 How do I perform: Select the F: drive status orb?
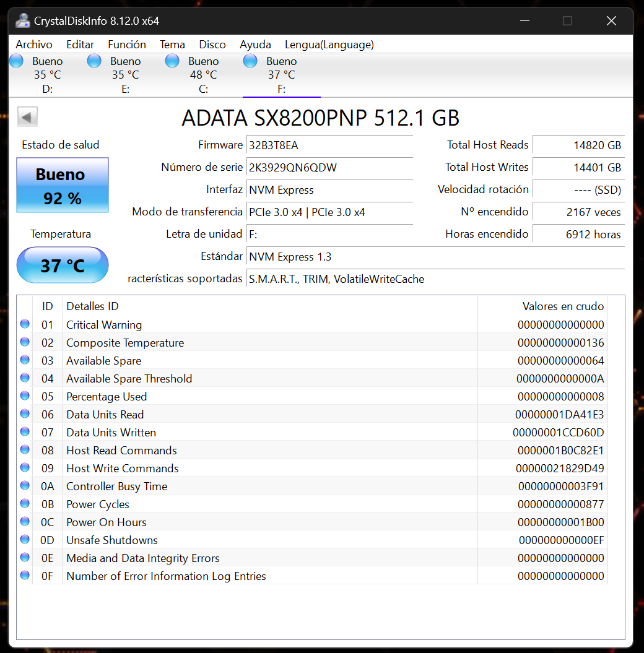pos(250,61)
